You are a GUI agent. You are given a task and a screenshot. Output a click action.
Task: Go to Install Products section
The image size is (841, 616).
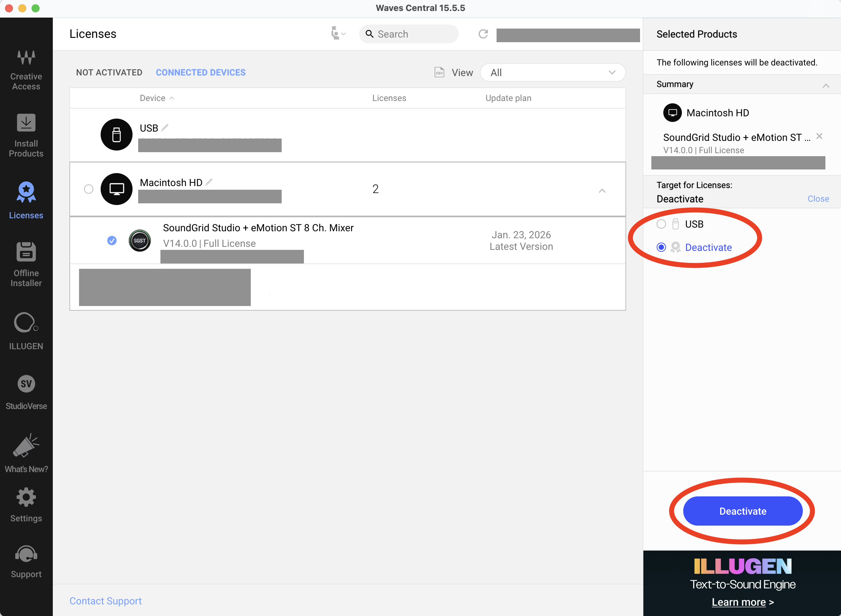26,135
